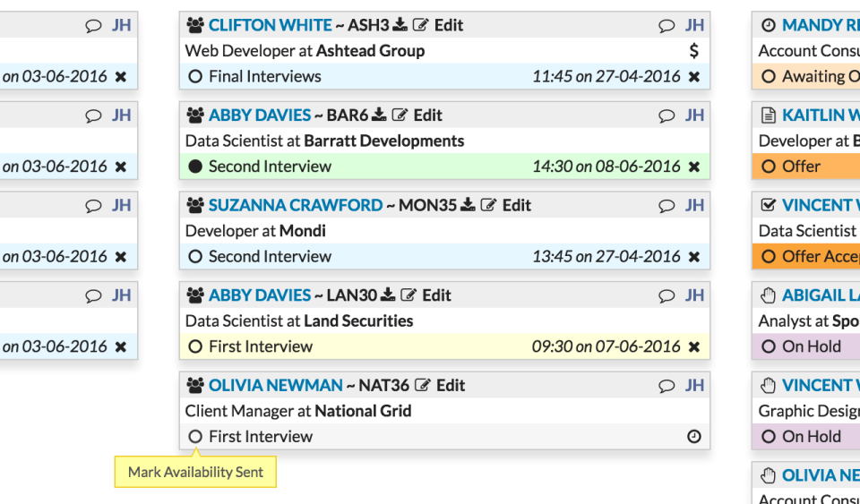Remove Suzanna Crawford's 13:45 interview time
Screen dimensions: 860x504
[x=693, y=257]
